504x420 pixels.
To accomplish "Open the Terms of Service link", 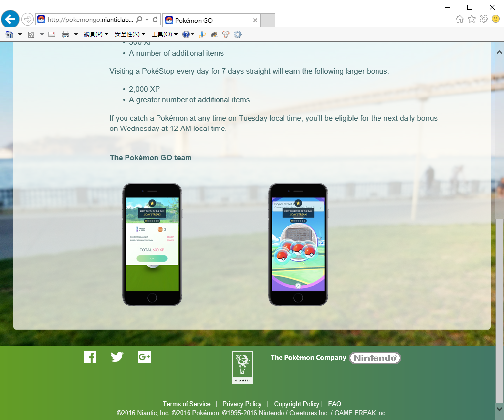I will click(x=187, y=404).
